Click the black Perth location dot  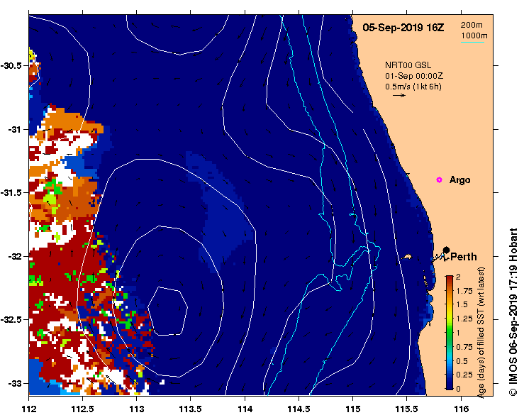(x=446, y=250)
